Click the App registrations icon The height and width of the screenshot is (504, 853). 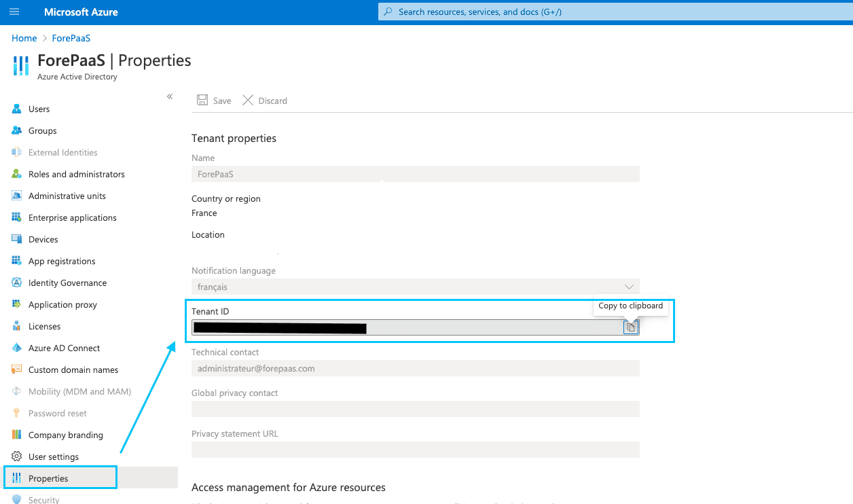(x=17, y=261)
